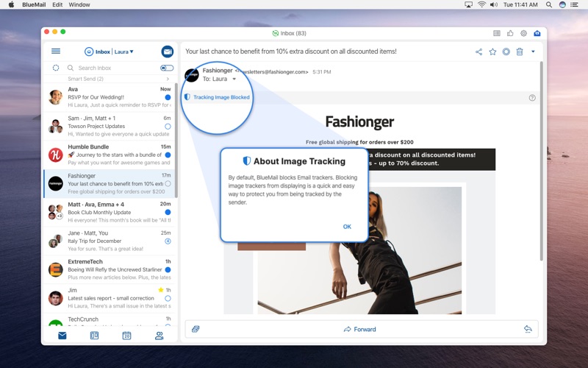Click the Wi-Fi status icon

coord(481,4)
